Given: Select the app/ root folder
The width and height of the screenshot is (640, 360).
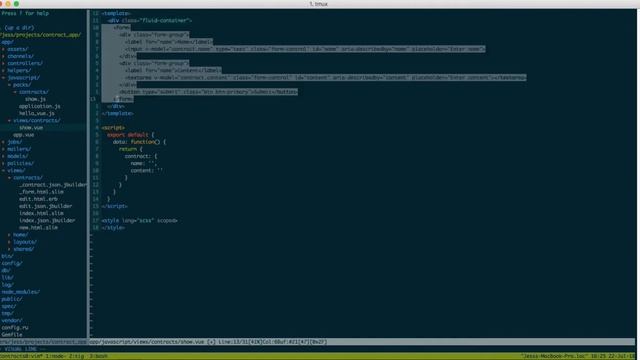Looking at the screenshot, I should coord(7,42).
